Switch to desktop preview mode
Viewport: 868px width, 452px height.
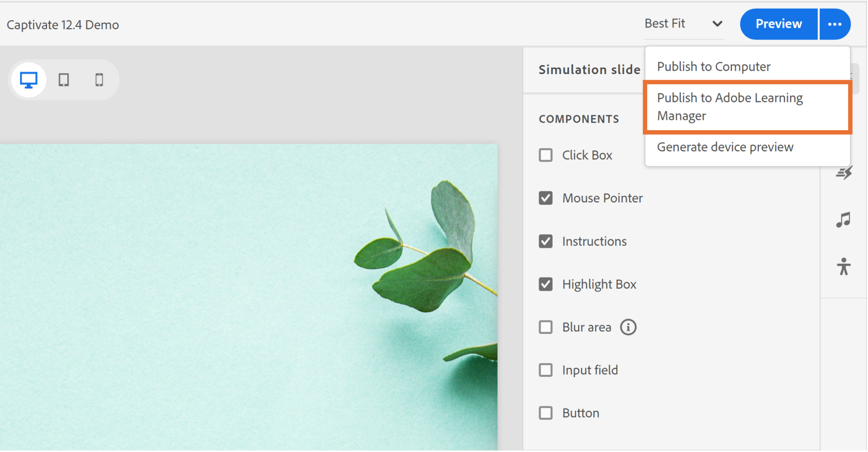(28, 80)
